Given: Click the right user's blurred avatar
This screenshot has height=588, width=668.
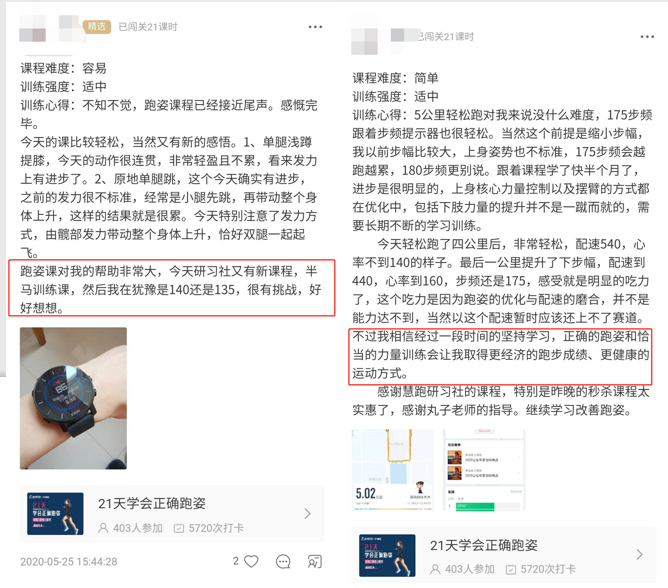Looking at the screenshot, I should pos(365,39).
